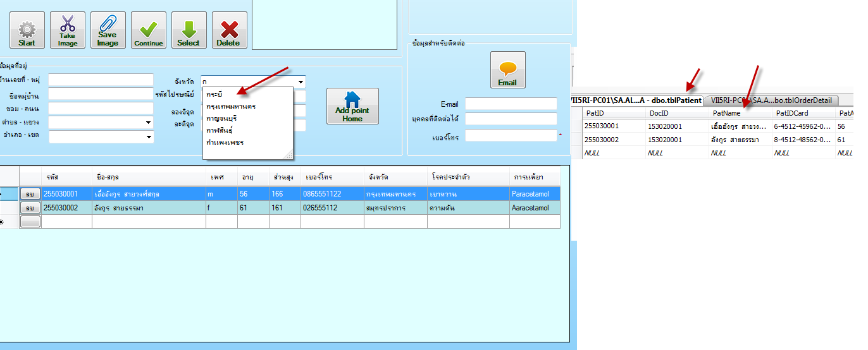Screen dimensions: 868x350
Task: Select the ความดัน cell
Action: point(468,208)
